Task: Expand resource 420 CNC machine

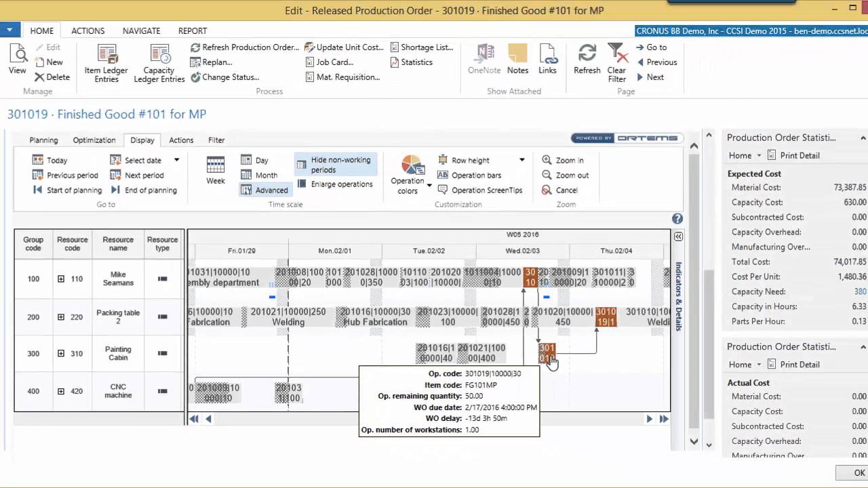Action: tap(61, 391)
